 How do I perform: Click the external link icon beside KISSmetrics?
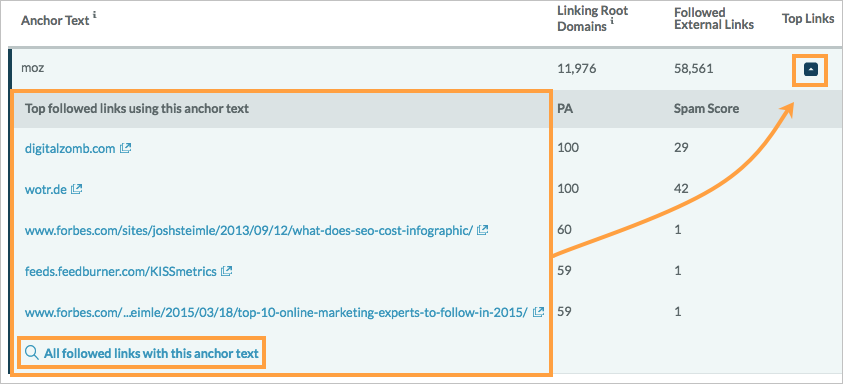pyautogui.click(x=226, y=271)
